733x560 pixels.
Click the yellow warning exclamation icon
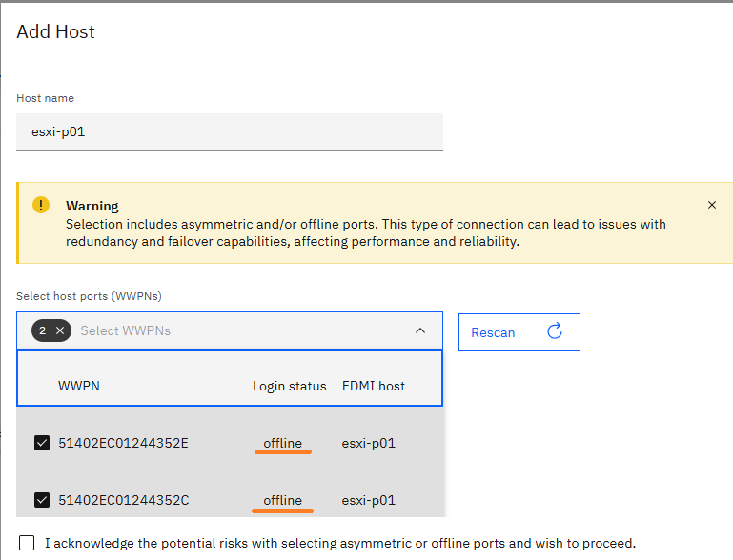point(41,205)
